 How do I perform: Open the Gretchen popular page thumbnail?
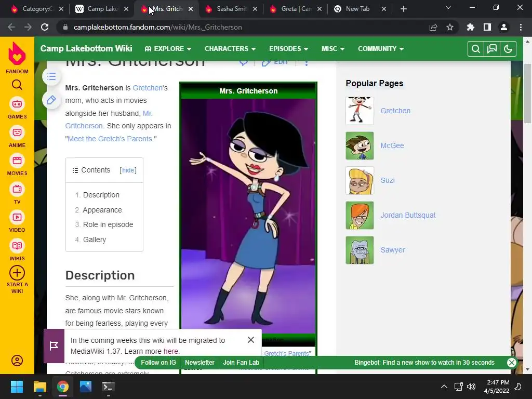pyautogui.click(x=360, y=111)
